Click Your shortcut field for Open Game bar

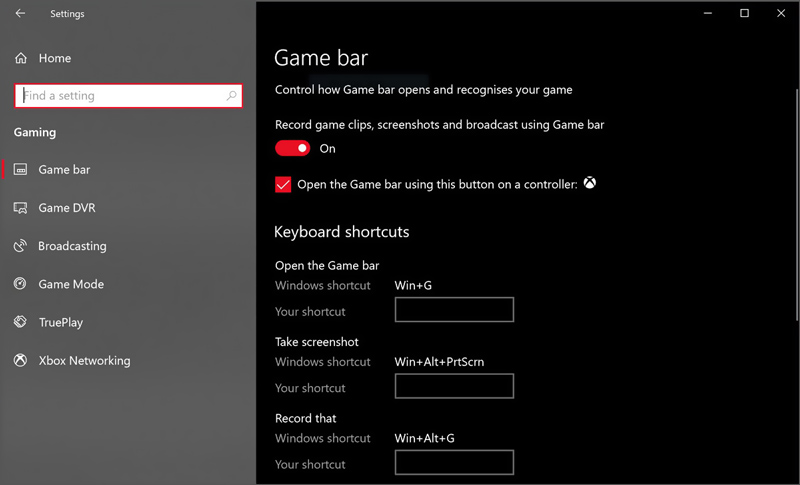(454, 310)
